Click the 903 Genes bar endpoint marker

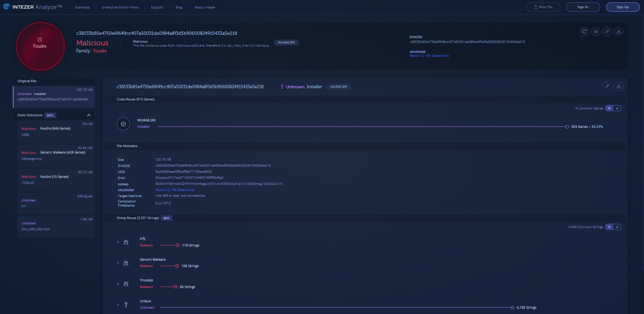tap(567, 127)
